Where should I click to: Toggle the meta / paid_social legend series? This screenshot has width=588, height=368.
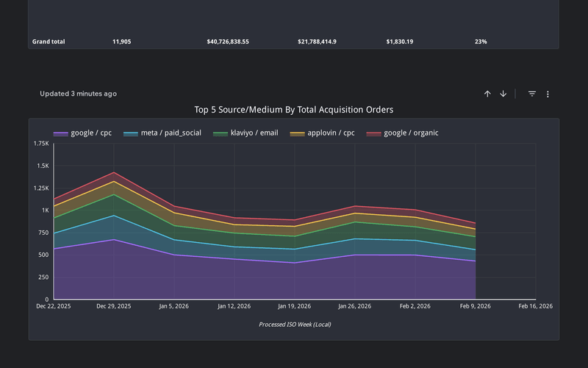point(171,133)
